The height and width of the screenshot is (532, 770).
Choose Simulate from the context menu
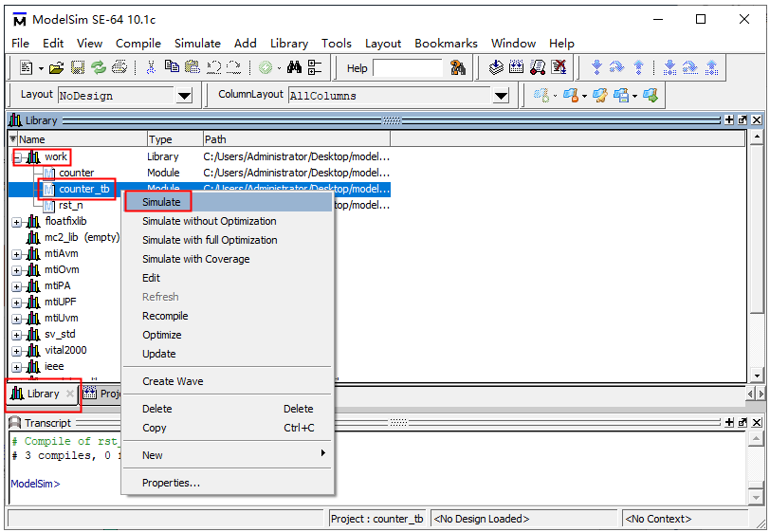pos(161,202)
